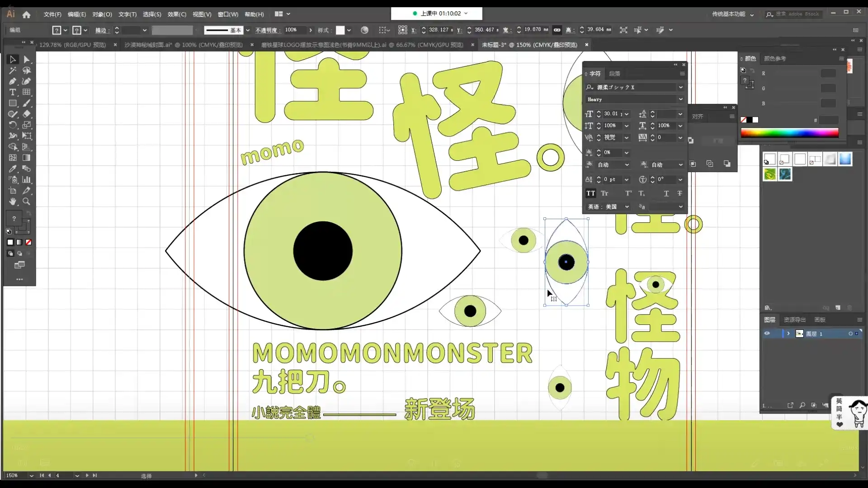The width and height of the screenshot is (868, 488).
Task: Switch to the 画板 panel tab
Action: pyautogui.click(x=820, y=319)
